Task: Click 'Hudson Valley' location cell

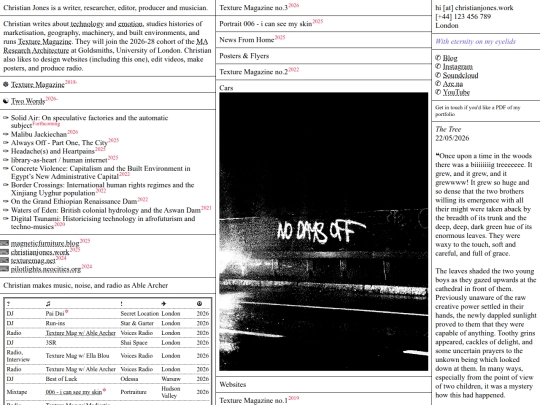Action: pyautogui.click(x=171, y=392)
